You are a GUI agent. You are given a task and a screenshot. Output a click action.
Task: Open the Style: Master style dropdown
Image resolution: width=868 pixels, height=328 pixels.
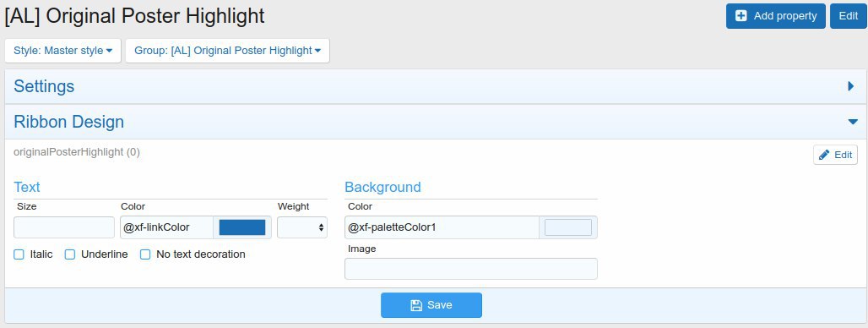(62, 51)
